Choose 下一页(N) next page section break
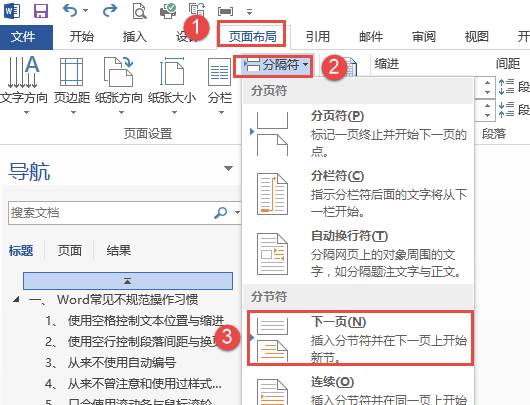This screenshot has width=530, height=405. tap(360, 338)
